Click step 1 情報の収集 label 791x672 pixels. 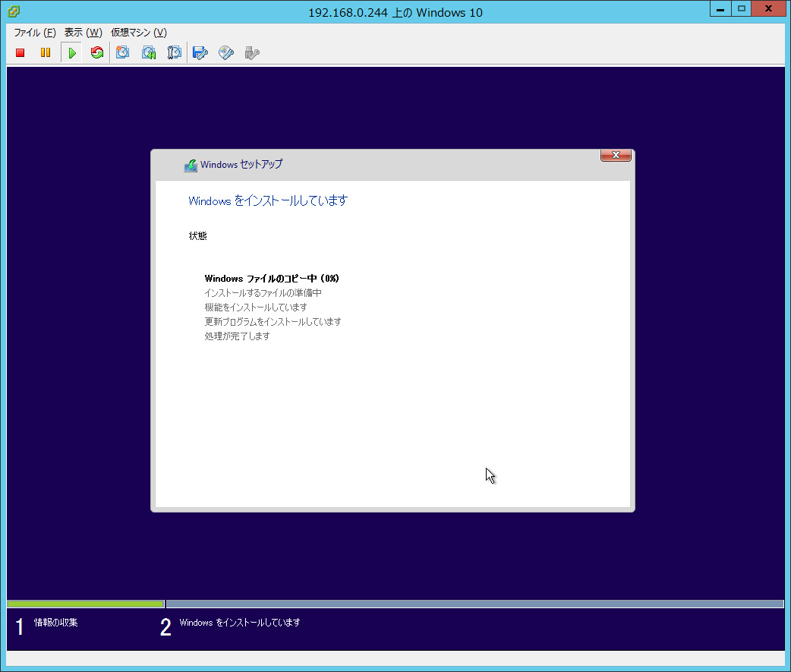point(55,623)
